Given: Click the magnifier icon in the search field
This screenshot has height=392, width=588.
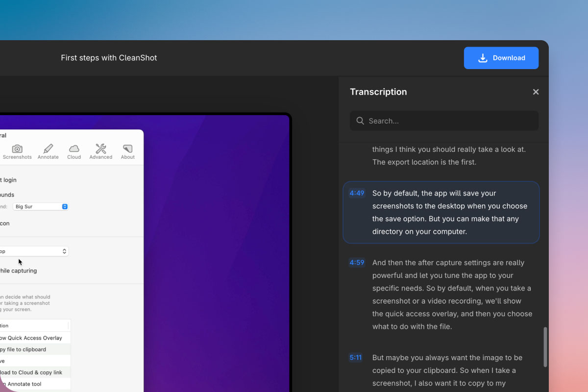Looking at the screenshot, I should coord(360,121).
